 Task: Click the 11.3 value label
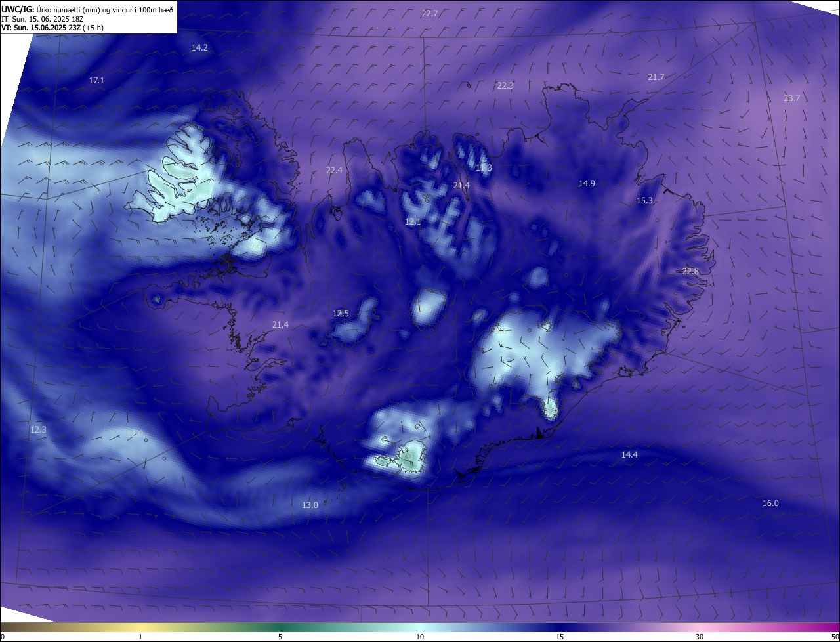click(x=484, y=168)
